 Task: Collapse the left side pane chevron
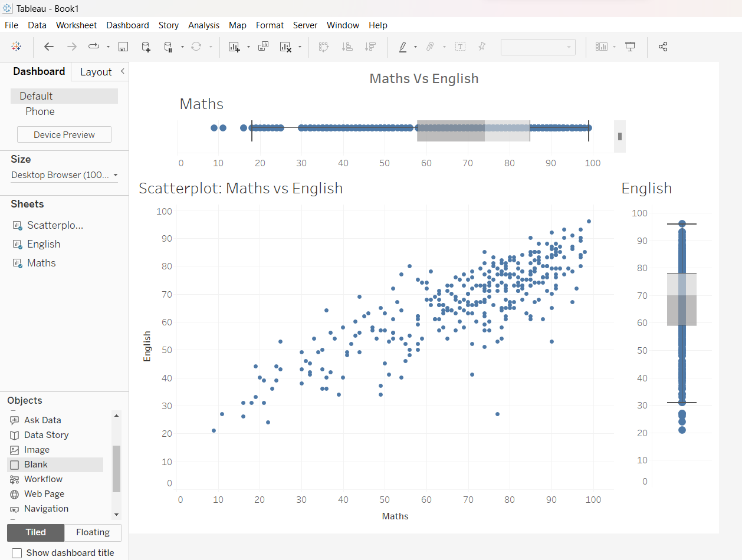(122, 71)
